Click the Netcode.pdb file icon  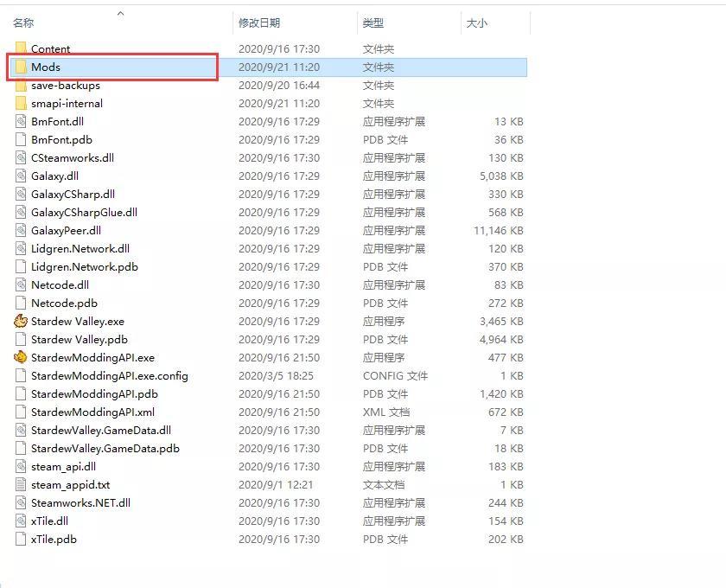(21, 303)
